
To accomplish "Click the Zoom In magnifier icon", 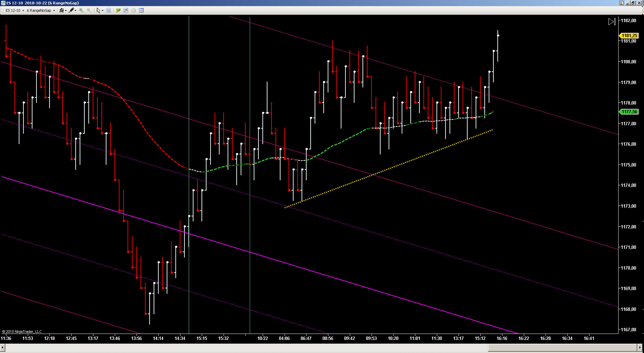I will (x=81, y=10).
